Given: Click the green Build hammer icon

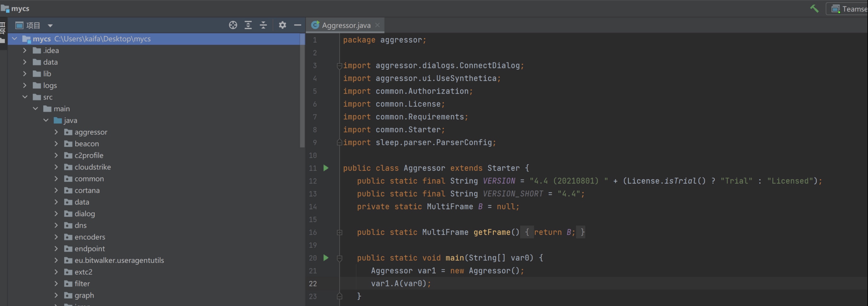Looking at the screenshot, I should pos(814,9).
